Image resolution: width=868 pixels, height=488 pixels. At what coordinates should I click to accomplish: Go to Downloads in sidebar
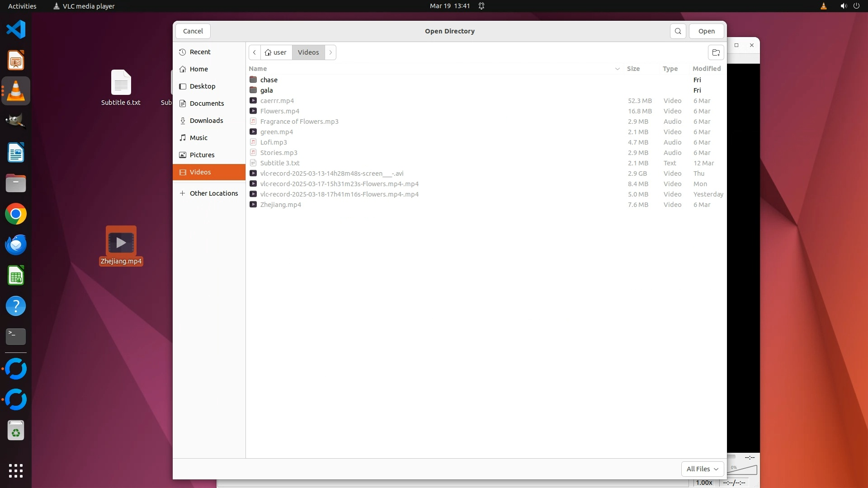[x=206, y=121]
